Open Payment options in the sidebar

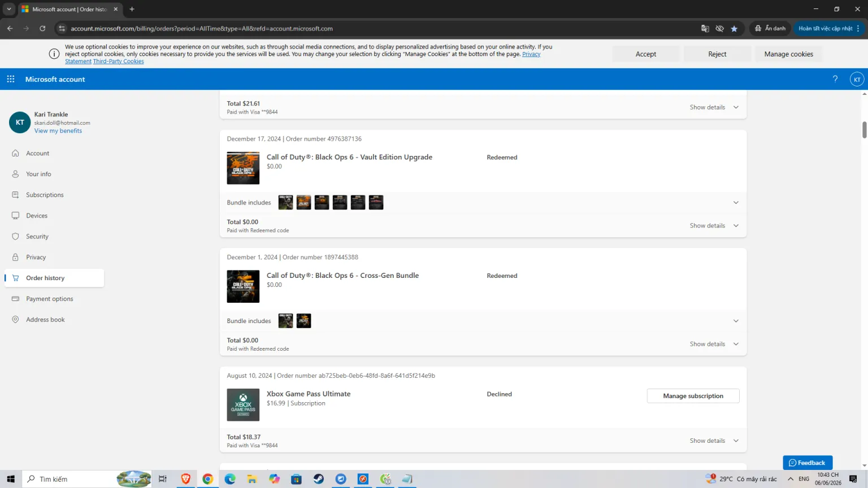pyautogui.click(x=54, y=299)
